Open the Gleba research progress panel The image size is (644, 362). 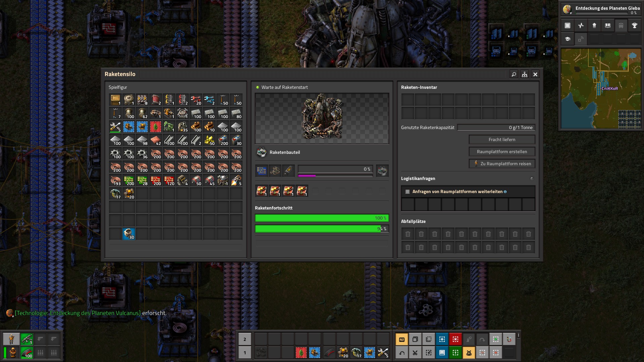pyautogui.click(x=601, y=9)
